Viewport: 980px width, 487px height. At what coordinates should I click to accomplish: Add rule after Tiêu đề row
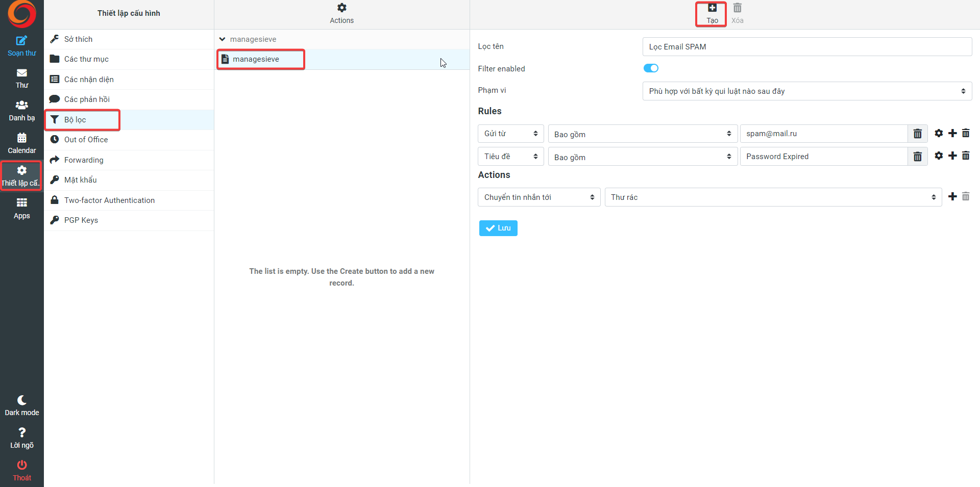(952, 156)
